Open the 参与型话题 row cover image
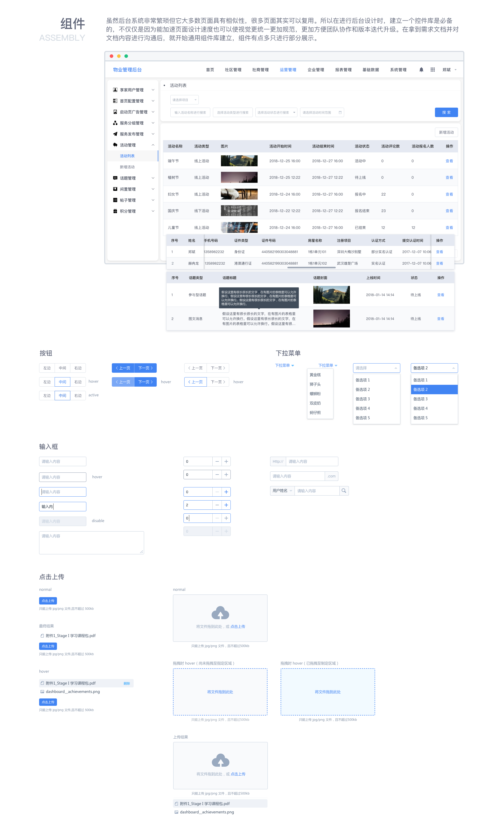Viewport: 504px width, 831px height. (332, 295)
